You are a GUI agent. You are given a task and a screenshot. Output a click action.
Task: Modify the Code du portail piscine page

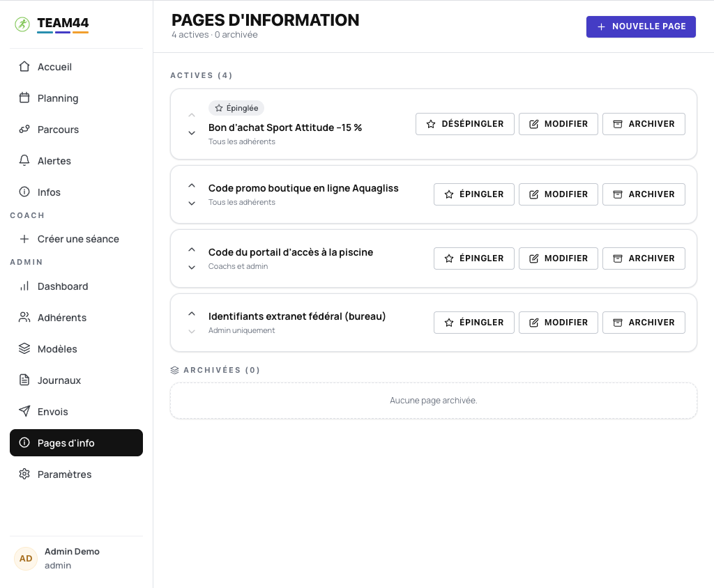pos(559,258)
